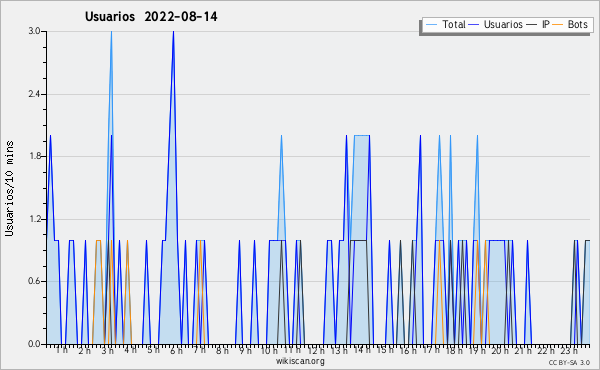Image resolution: width=600 pixels, height=370 pixels.
Task: Click the '3 h' x-axis label
Action: coord(108,350)
